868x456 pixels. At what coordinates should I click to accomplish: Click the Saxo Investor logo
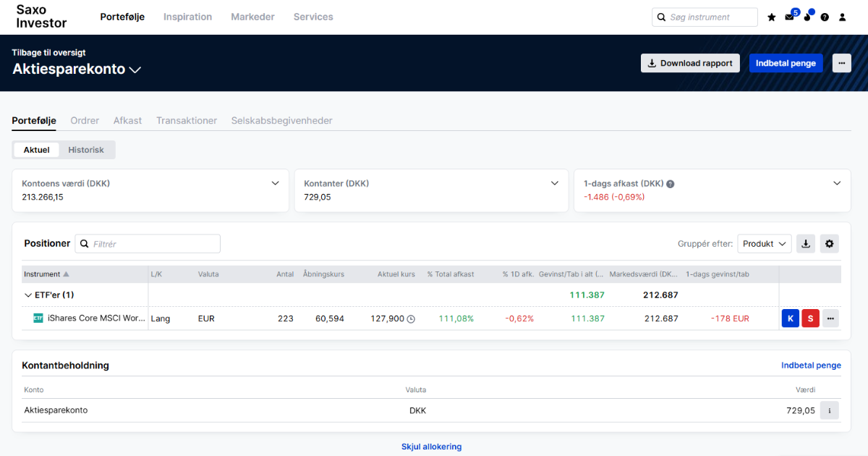41,17
